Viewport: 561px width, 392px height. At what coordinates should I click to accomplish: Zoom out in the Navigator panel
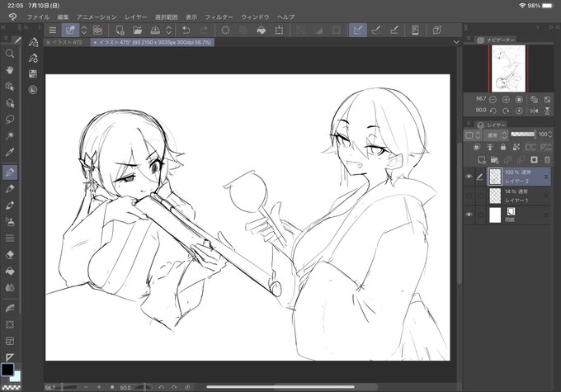tap(493, 100)
